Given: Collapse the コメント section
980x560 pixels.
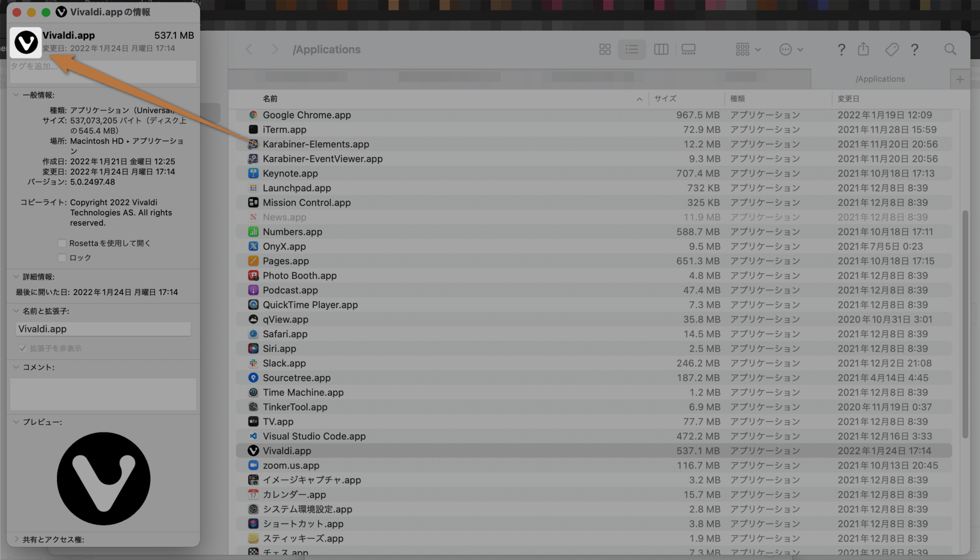Looking at the screenshot, I should (x=16, y=367).
